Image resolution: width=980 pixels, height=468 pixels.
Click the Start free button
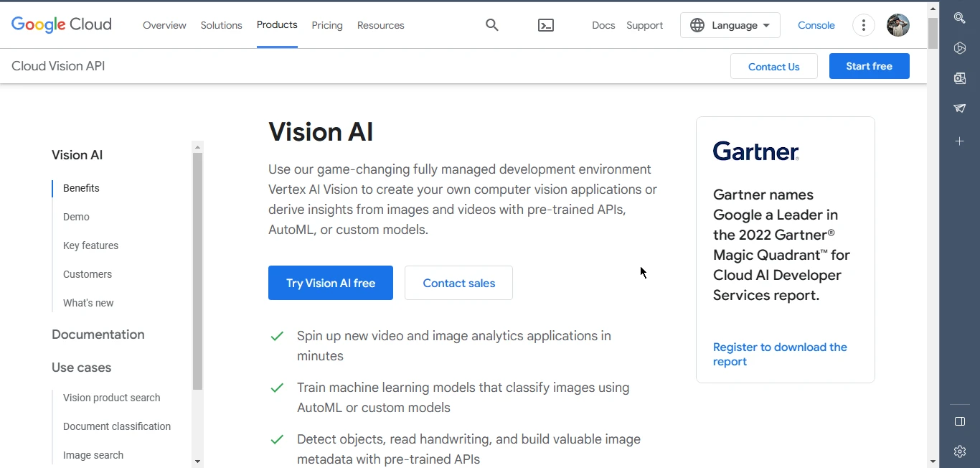point(869,66)
